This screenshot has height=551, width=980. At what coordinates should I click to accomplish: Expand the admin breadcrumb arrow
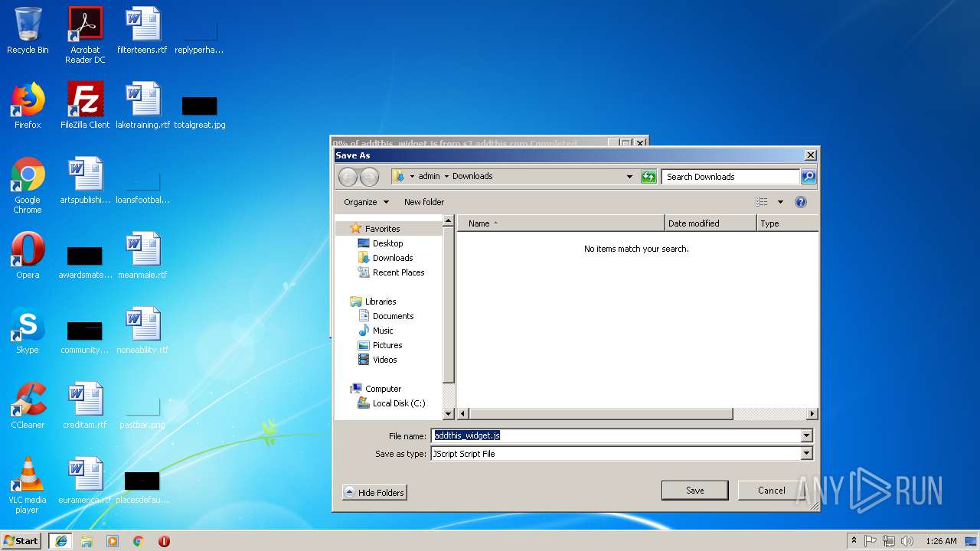click(x=446, y=177)
